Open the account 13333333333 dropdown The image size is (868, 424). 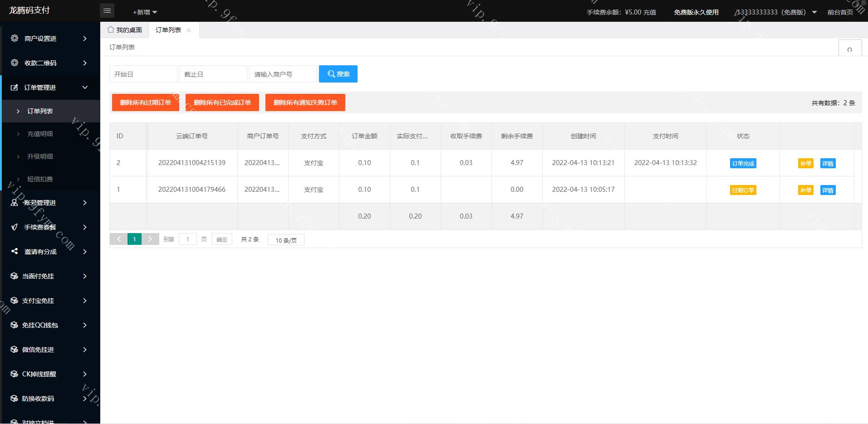(775, 12)
